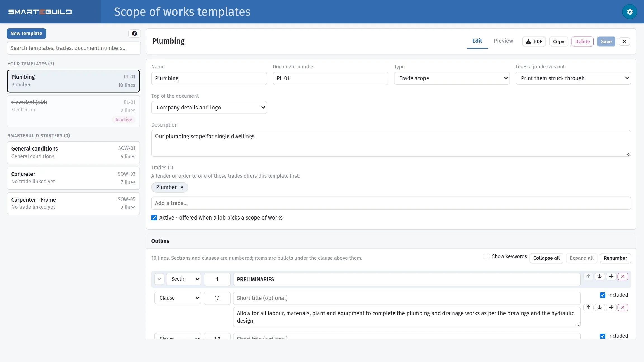
Task: Collapse the PRELIMINARIES section chevron
Action: tap(159, 279)
